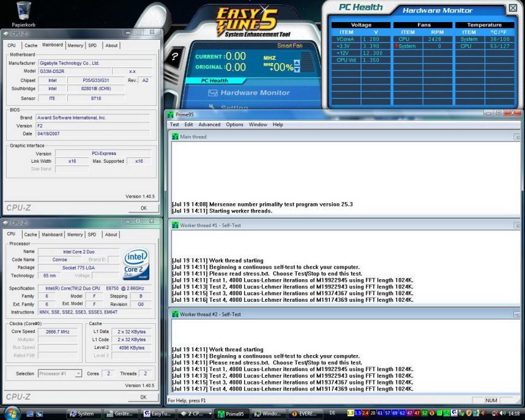Click the Hardware Monitor graph icon in EasyTune5
Screen dimensions: 525x420
(x=213, y=93)
